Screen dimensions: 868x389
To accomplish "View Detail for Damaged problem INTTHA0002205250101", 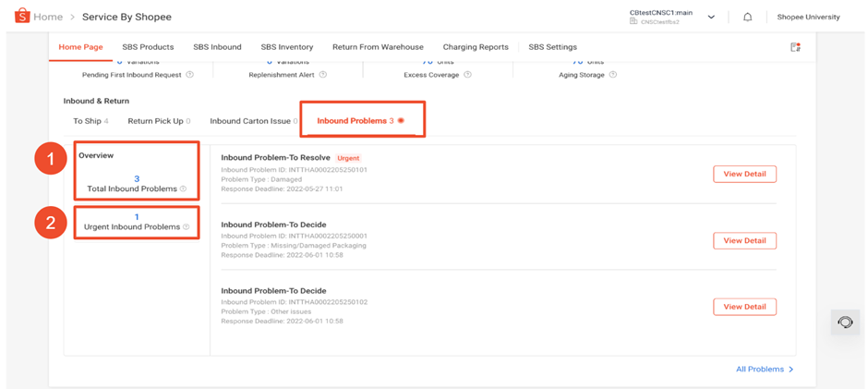I will (744, 174).
